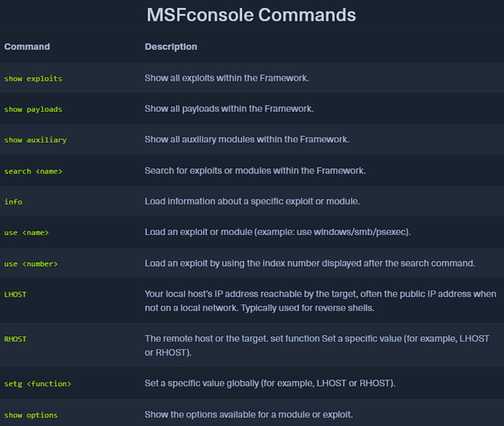Click the auxiliary modules description text
504x426 pixels.
click(x=247, y=140)
